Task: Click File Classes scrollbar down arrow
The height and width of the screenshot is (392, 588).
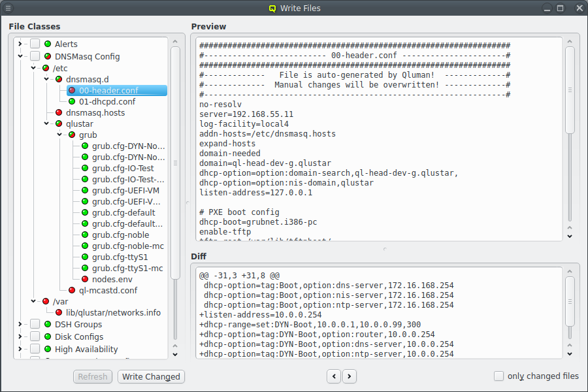Action: 175,355
